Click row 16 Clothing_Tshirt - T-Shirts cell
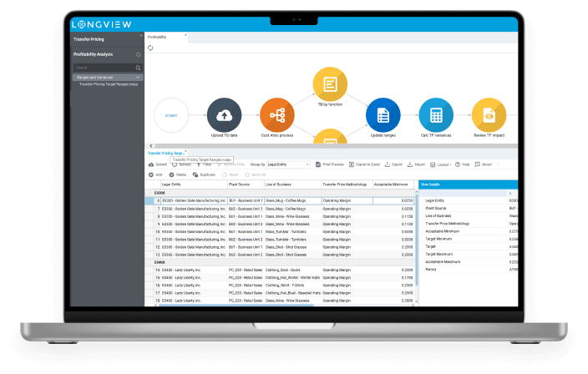The width and height of the screenshot is (588, 374). pos(293,286)
